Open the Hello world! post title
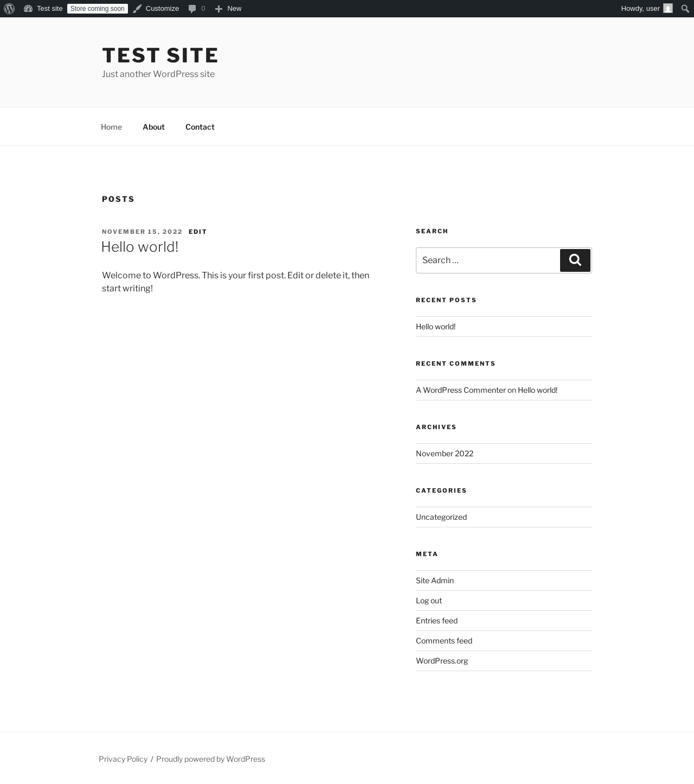Image resolution: width=694 pixels, height=784 pixels. point(140,247)
